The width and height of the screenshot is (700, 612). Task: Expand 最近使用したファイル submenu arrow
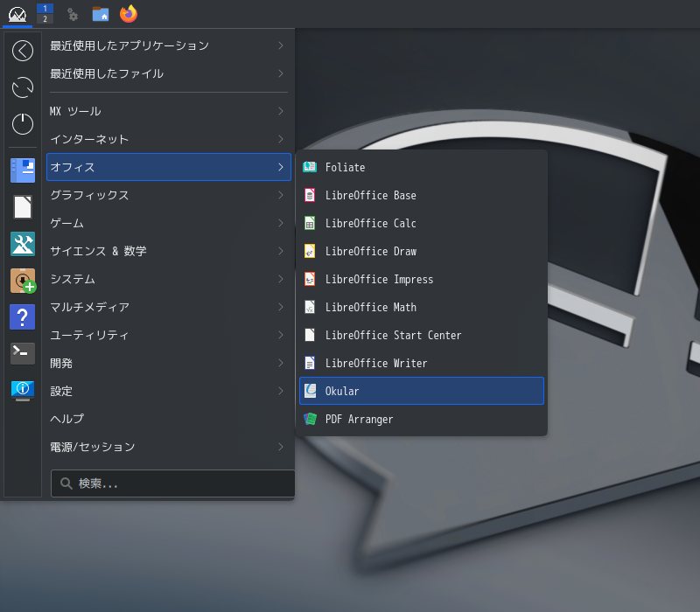tap(280, 73)
